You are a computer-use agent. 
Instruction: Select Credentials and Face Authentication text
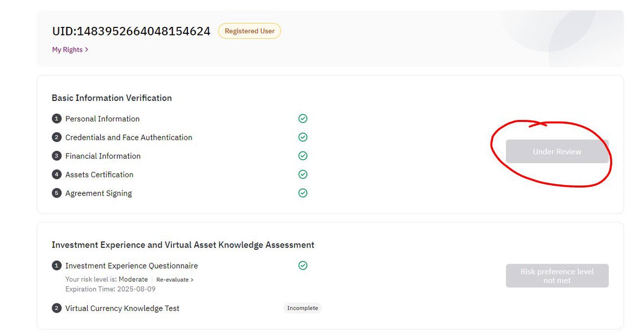[129, 137]
